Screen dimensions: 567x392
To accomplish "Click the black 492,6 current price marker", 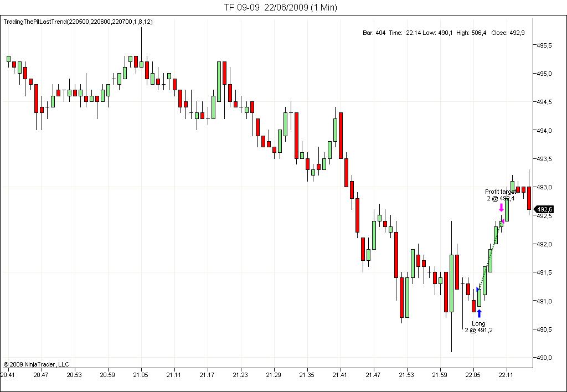I will (x=544, y=209).
